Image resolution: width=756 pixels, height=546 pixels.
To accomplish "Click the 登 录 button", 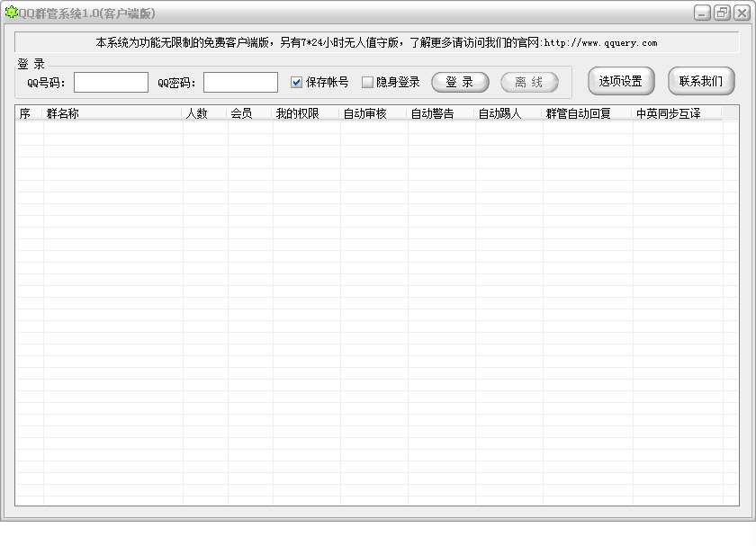I will [x=460, y=83].
